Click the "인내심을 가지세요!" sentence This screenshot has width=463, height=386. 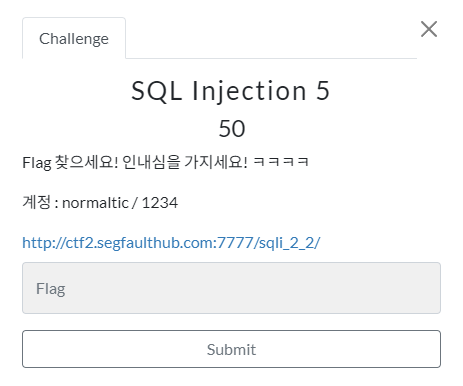click(185, 162)
